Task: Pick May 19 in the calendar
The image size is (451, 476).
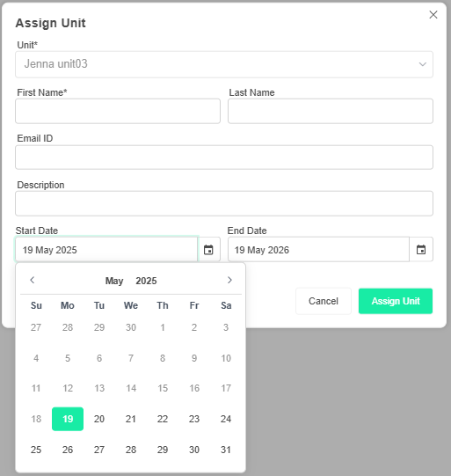Action: click(x=68, y=419)
